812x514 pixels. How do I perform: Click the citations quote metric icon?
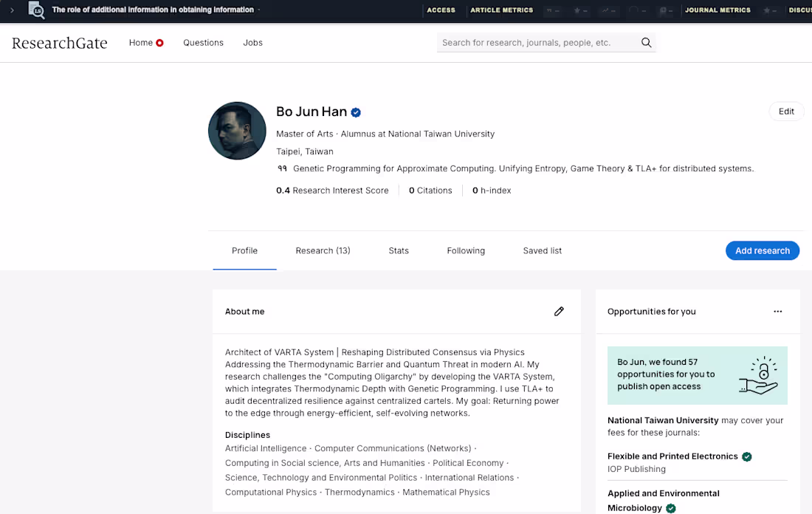pyautogui.click(x=553, y=10)
